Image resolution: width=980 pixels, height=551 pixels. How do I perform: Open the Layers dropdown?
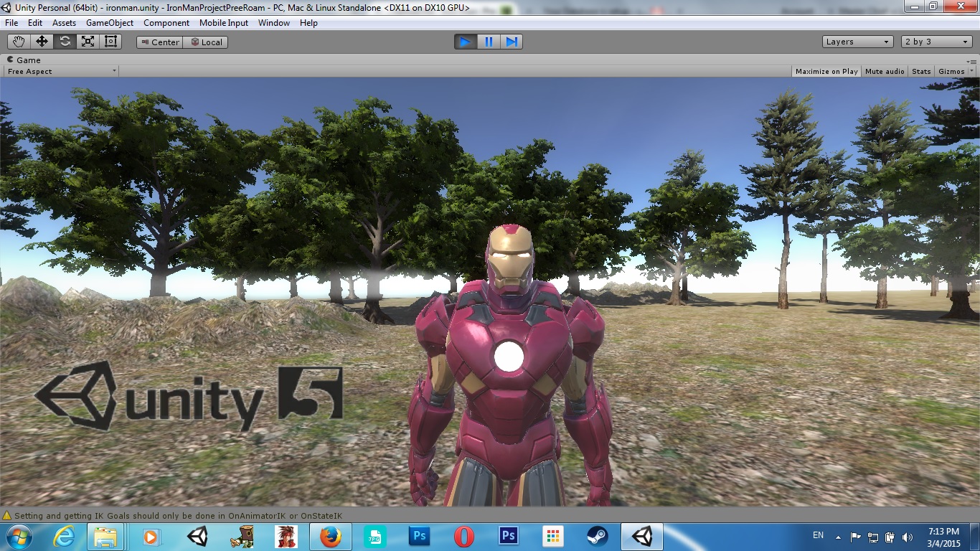coord(858,42)
